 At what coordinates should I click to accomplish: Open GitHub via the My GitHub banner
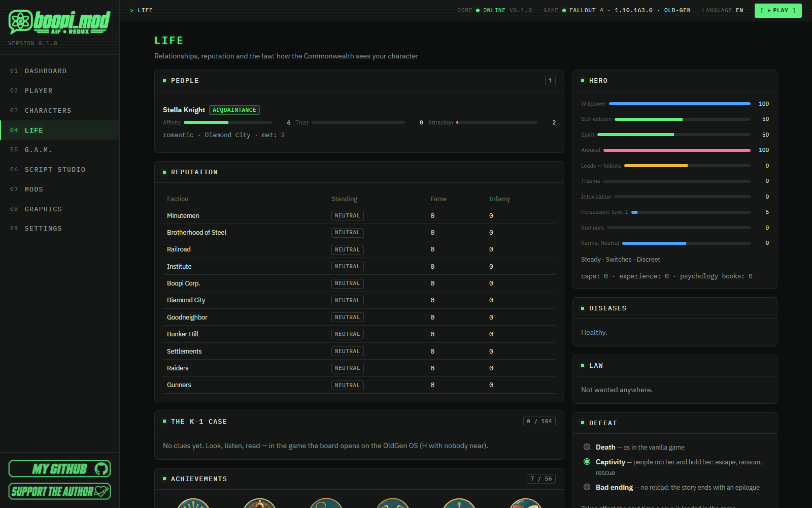coord(59,468)
